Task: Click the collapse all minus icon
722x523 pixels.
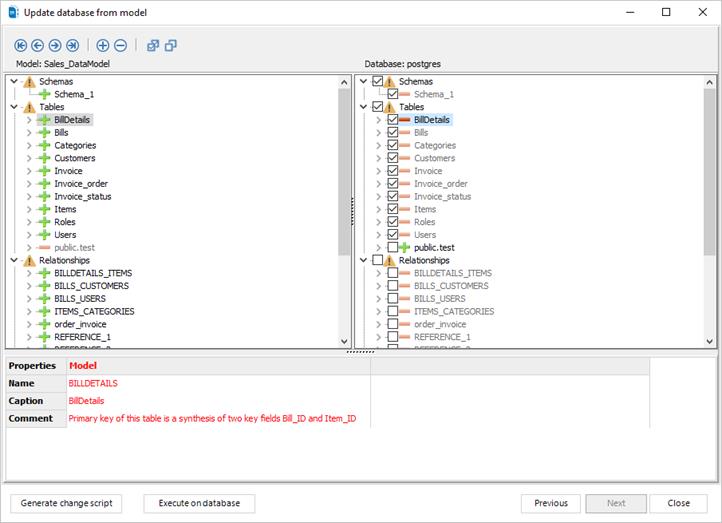Action: pyautogui.click(x=120, y=45)
